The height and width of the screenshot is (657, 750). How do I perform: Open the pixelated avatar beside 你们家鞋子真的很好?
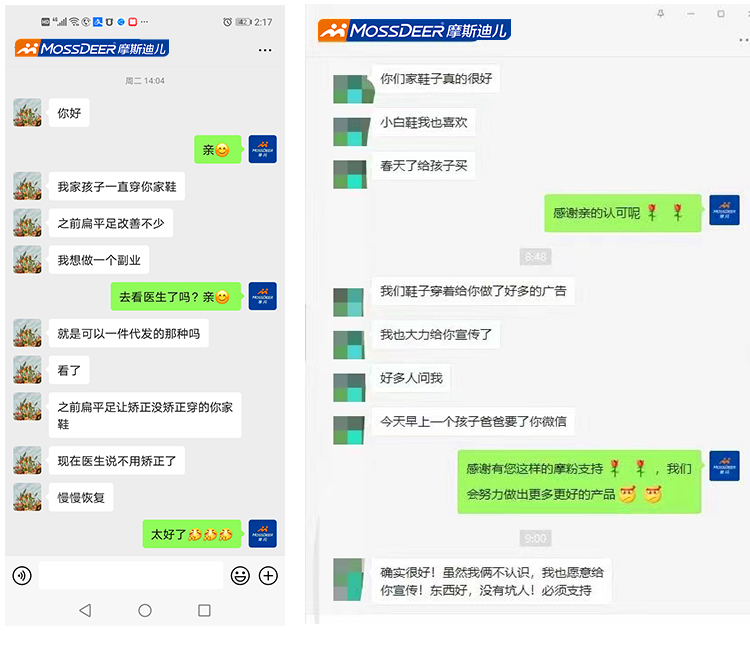353,89
